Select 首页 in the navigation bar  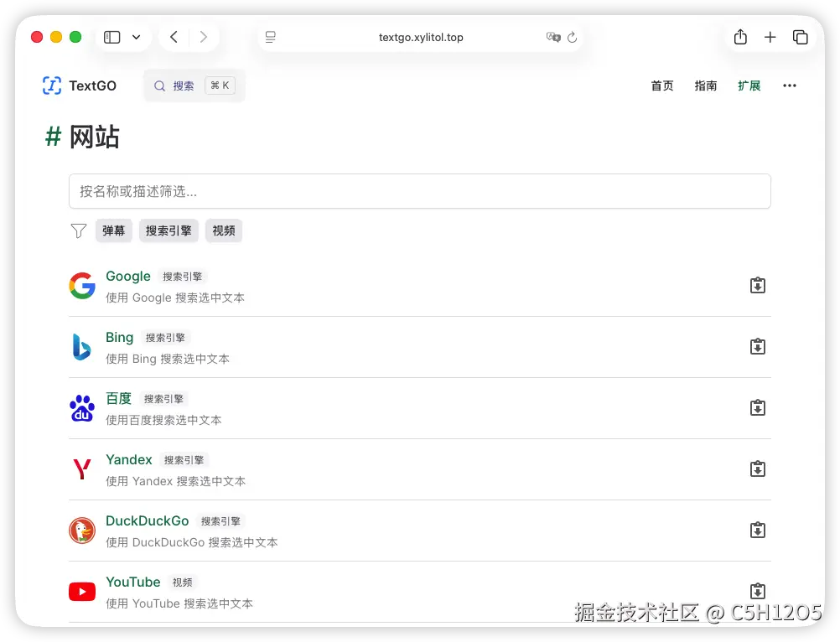click(x=661, y=85)
